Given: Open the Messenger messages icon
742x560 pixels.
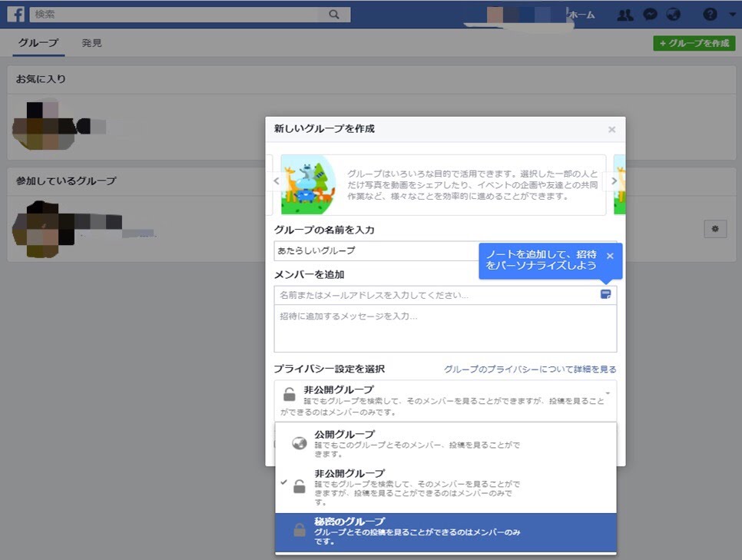Looking at the screenshot, I should coord(650,15).
